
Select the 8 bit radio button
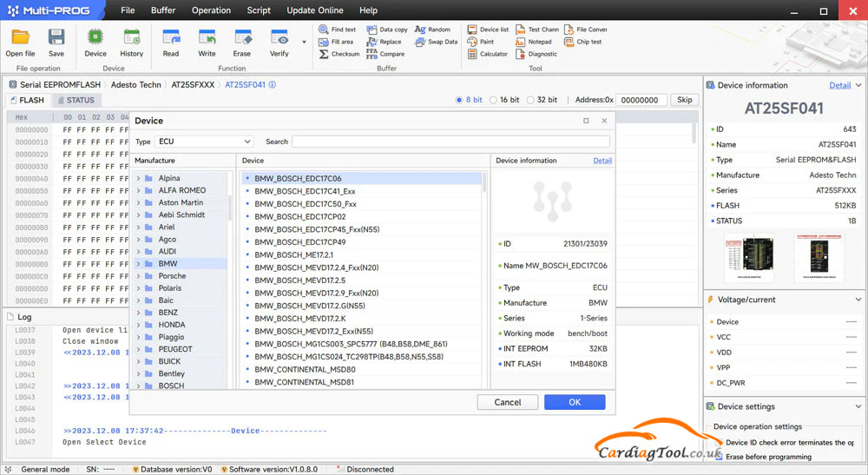[459, 100]
